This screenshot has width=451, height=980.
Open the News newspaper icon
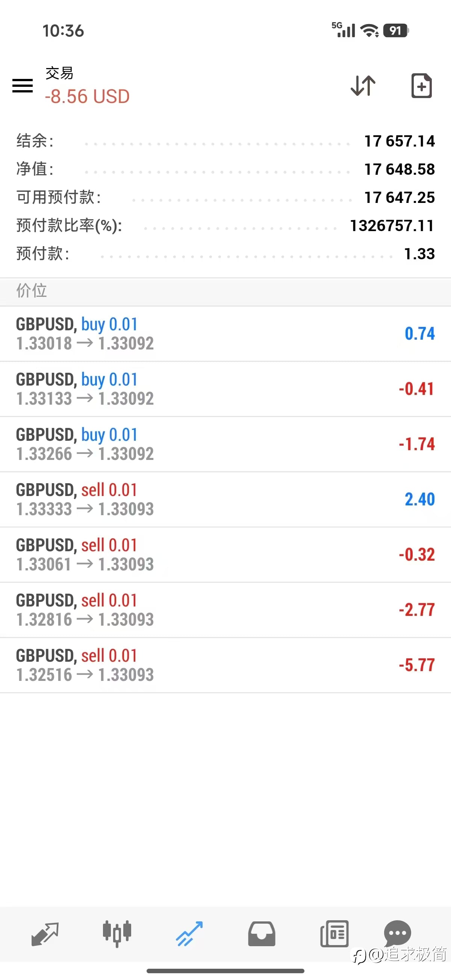334,933
